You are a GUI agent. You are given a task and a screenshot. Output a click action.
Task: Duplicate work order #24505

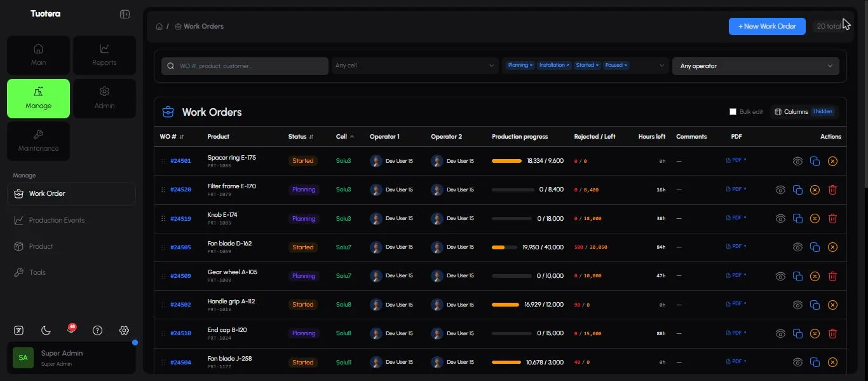(x=815, y=247)
